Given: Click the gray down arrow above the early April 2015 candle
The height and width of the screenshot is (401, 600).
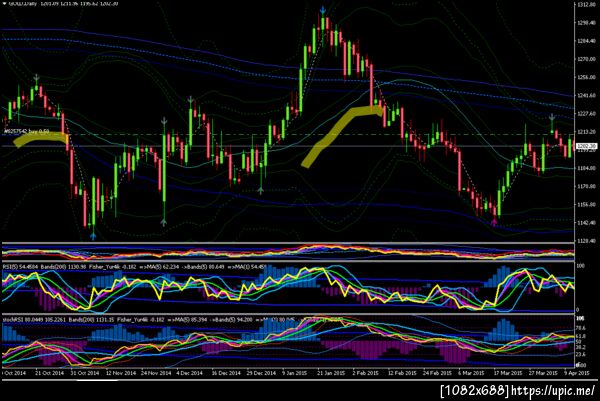Looking at the screenshot, I should [x=552, y=117].
